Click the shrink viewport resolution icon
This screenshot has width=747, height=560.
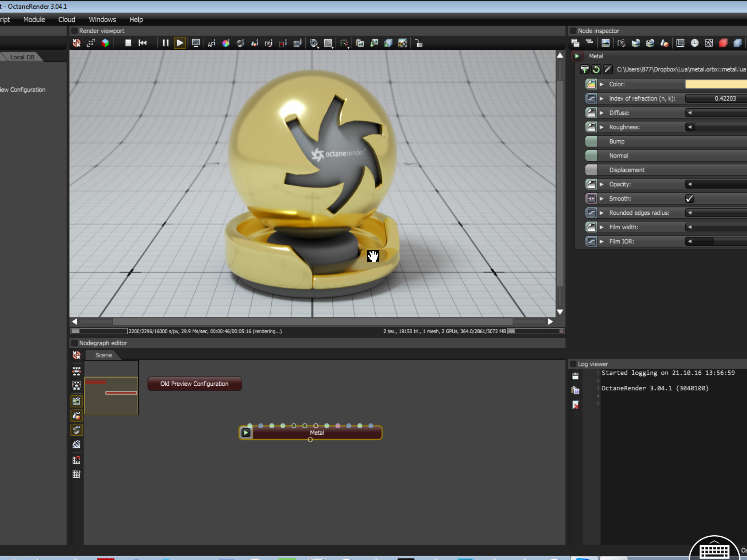[x=91, y=43]
